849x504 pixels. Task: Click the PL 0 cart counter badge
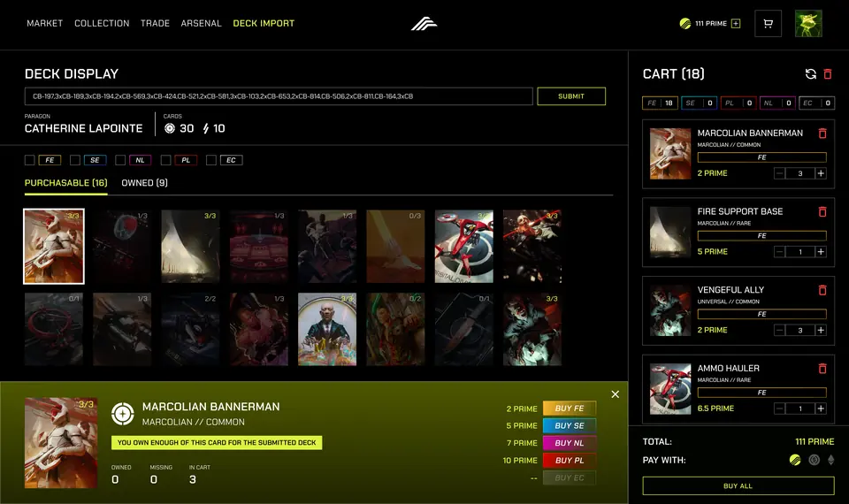pos(738,103)
